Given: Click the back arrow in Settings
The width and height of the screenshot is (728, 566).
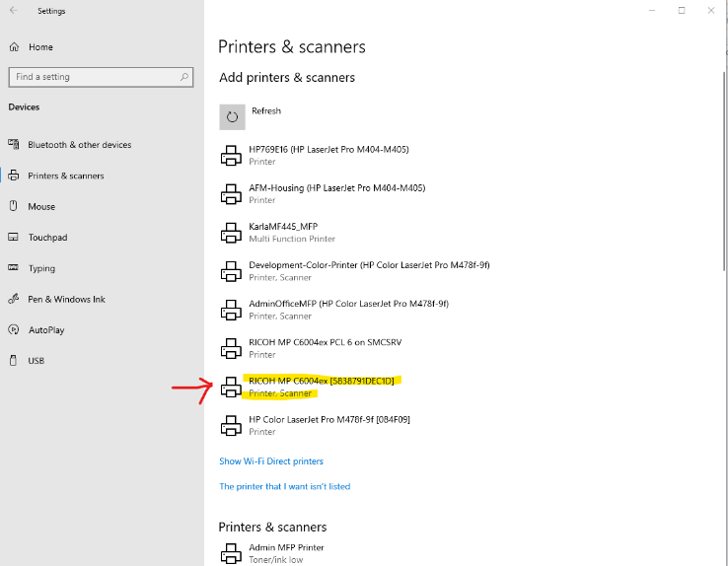Looking at the screenshot, I should tap(14, 10).
